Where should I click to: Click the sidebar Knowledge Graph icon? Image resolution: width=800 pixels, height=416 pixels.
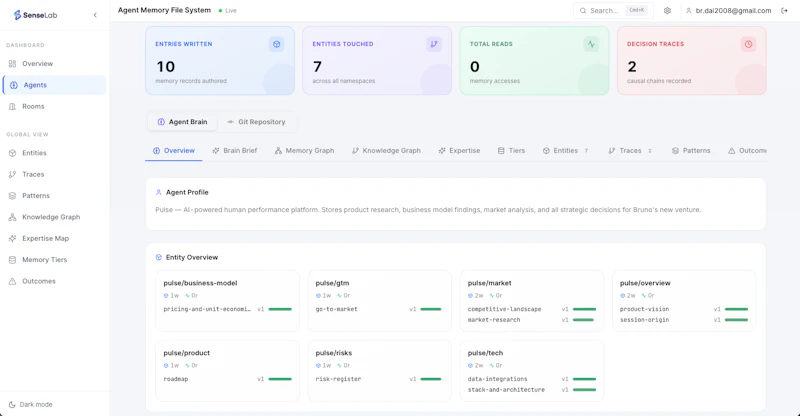12,217
